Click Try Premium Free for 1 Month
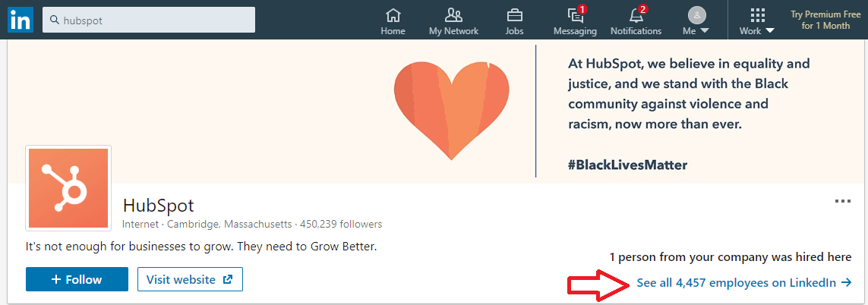This screenshot has width=868, height=305. pyautogui.click(x=825, y=20)
